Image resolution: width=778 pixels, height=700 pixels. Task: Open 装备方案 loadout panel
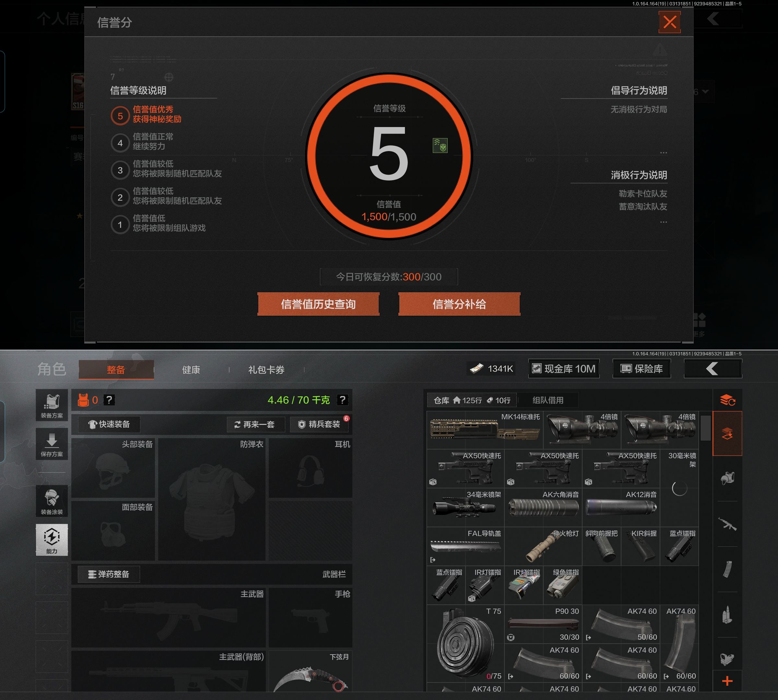pos(52,405)
